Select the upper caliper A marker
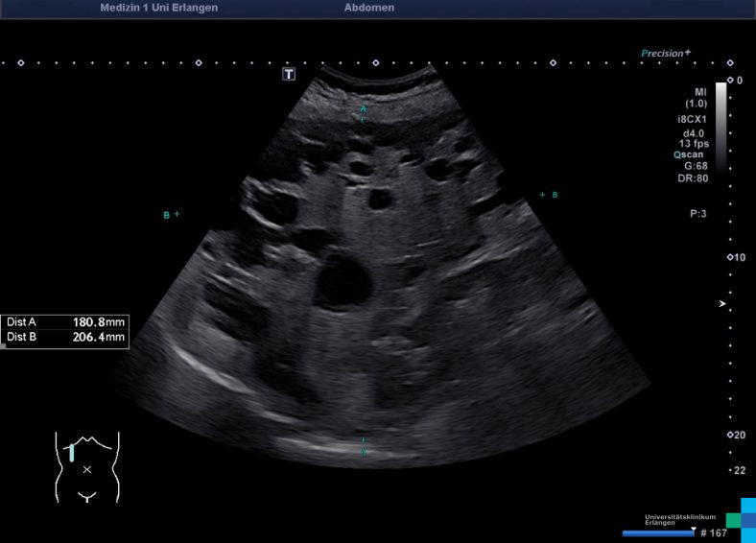756x543 pixels. click(x=363, y=109)
